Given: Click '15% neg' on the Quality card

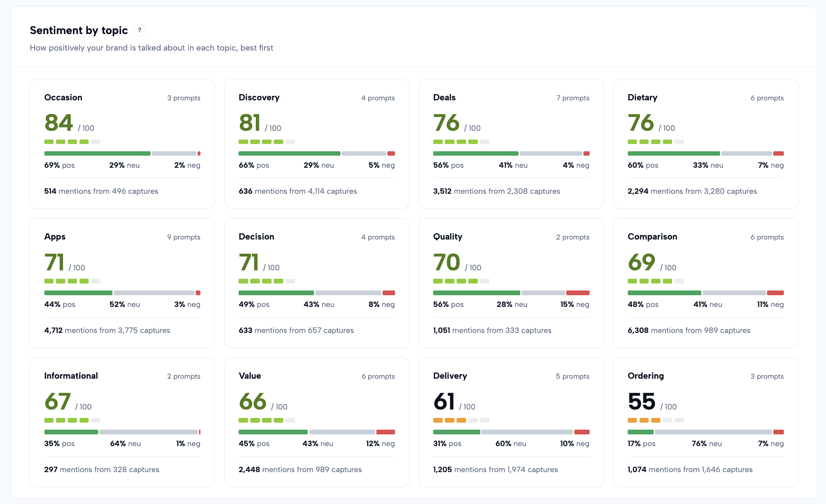Looking at the screenshot, I should coord(575,304).
